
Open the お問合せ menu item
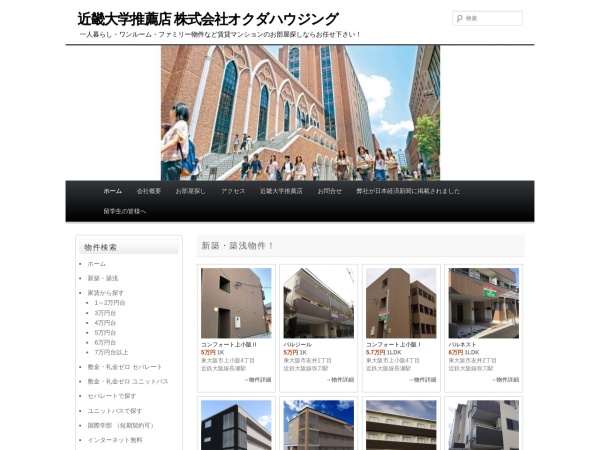(329, 191)
